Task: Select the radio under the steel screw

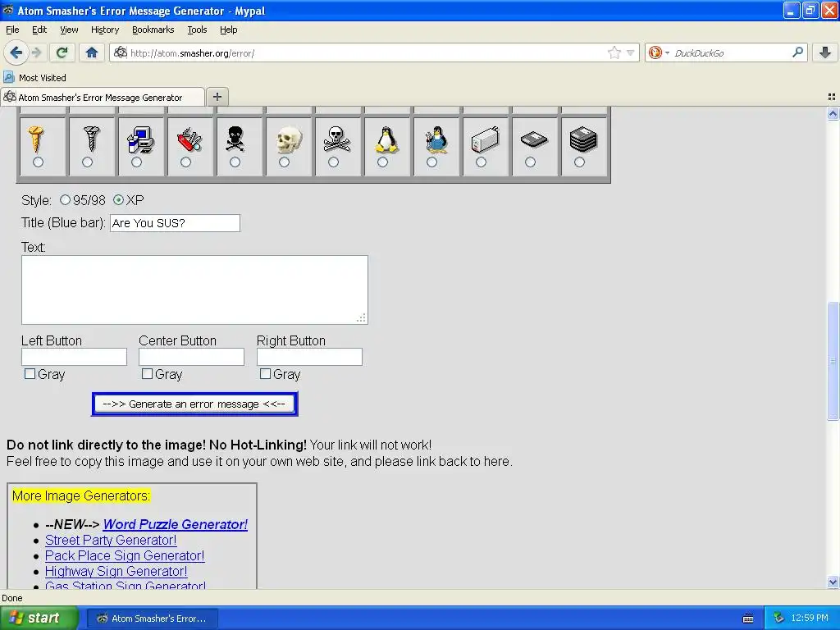Action: coord(87,162)
